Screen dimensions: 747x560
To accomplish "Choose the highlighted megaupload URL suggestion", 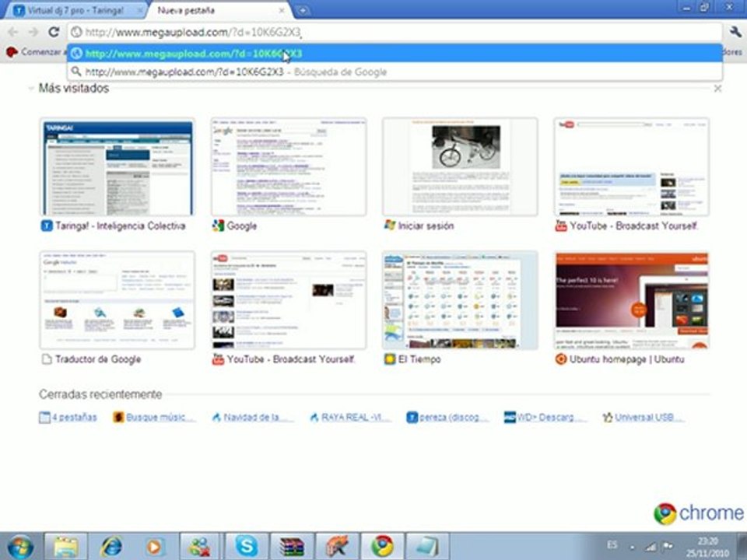I will click(x=395, y=54).
